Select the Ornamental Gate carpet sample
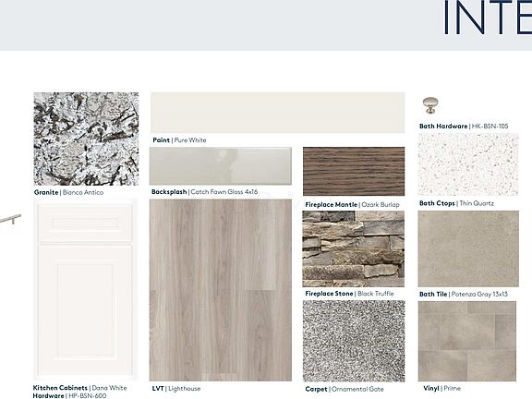532x399 pixels. click(354, 341)
